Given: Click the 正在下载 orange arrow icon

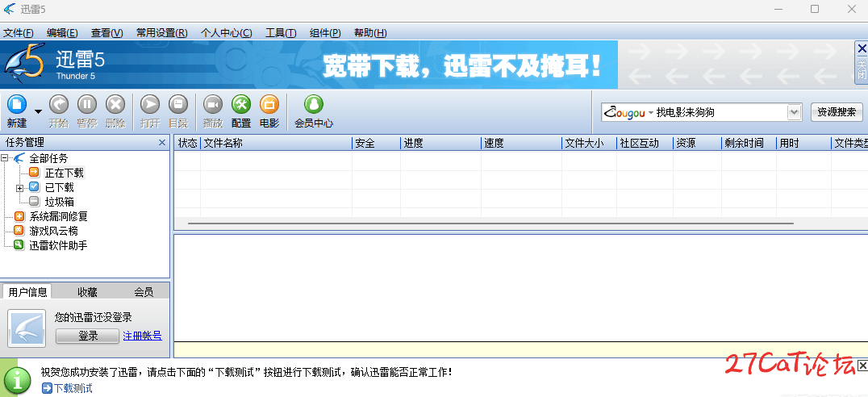Looking at the screenshot, I should pyautogui.click(x=35, y=172).
